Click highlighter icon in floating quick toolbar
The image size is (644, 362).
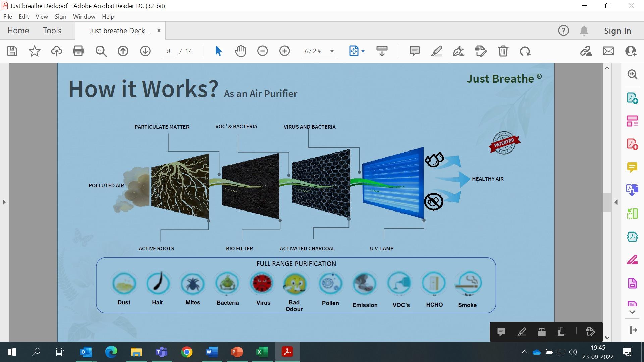(522, 332)
